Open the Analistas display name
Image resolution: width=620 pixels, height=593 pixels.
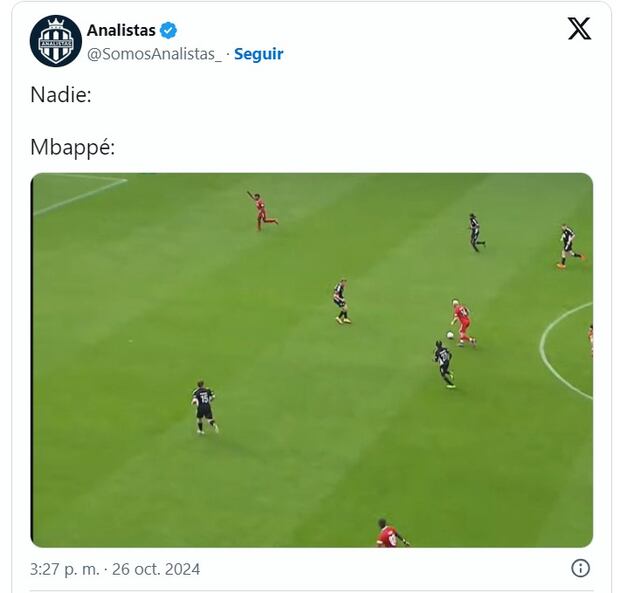pos(121,30)
